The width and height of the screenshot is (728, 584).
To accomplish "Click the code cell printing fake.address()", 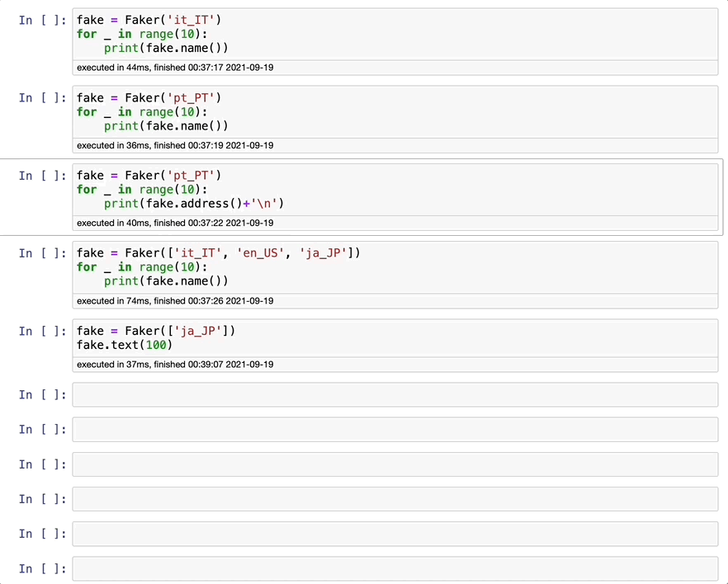I will pyautogui.click(x=395, y=189).
